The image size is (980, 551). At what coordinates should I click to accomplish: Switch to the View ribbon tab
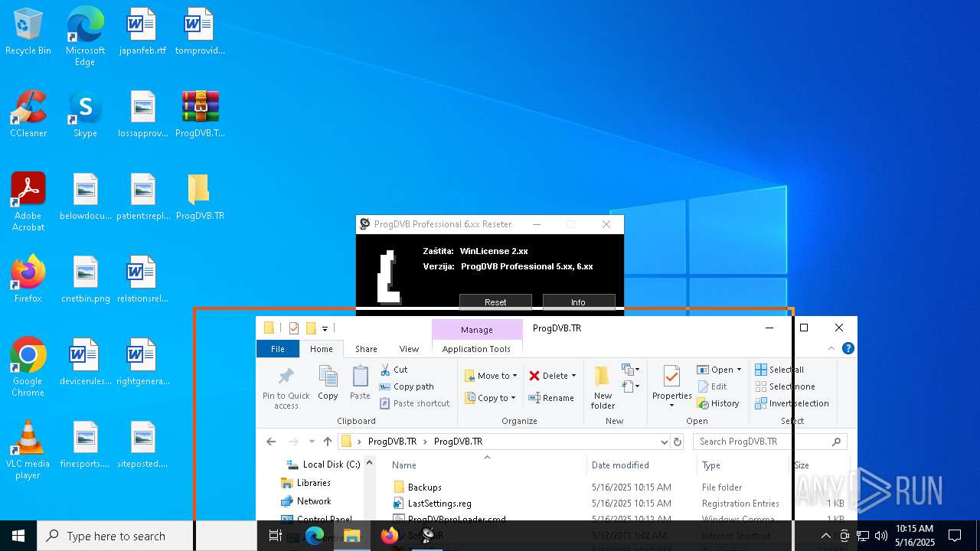[x=409, y=349]
